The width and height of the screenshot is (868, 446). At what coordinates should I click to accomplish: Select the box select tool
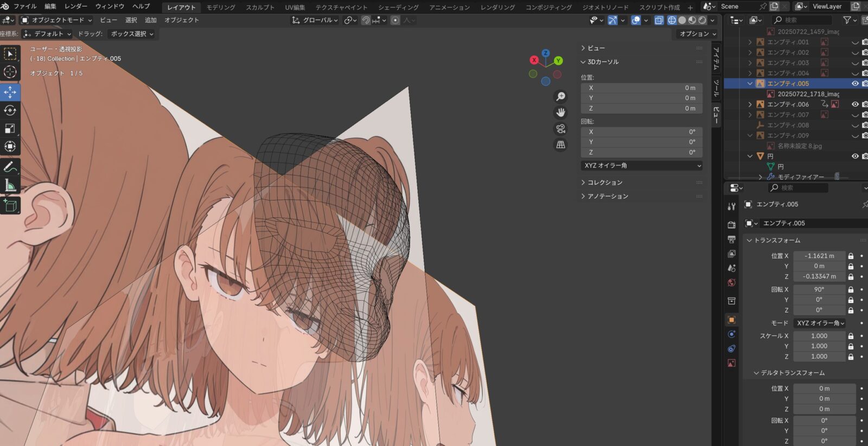pyautogui.click(x=10, y=54)
